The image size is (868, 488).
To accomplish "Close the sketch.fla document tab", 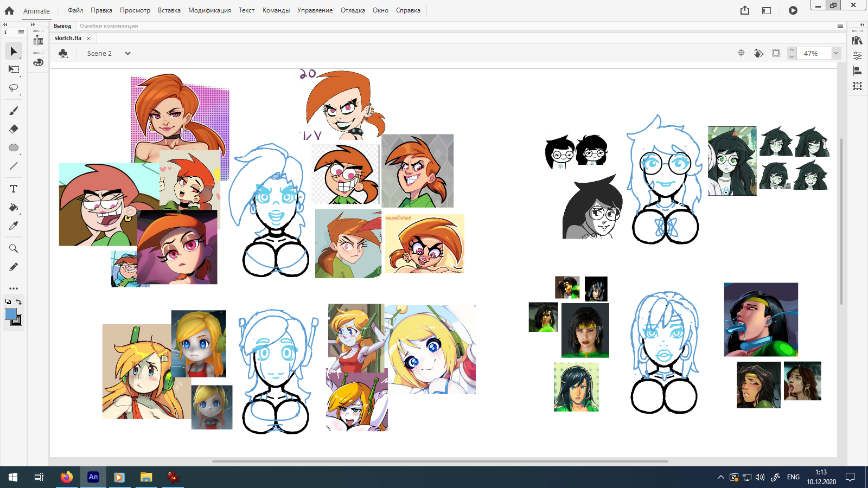I will point(88,38).
